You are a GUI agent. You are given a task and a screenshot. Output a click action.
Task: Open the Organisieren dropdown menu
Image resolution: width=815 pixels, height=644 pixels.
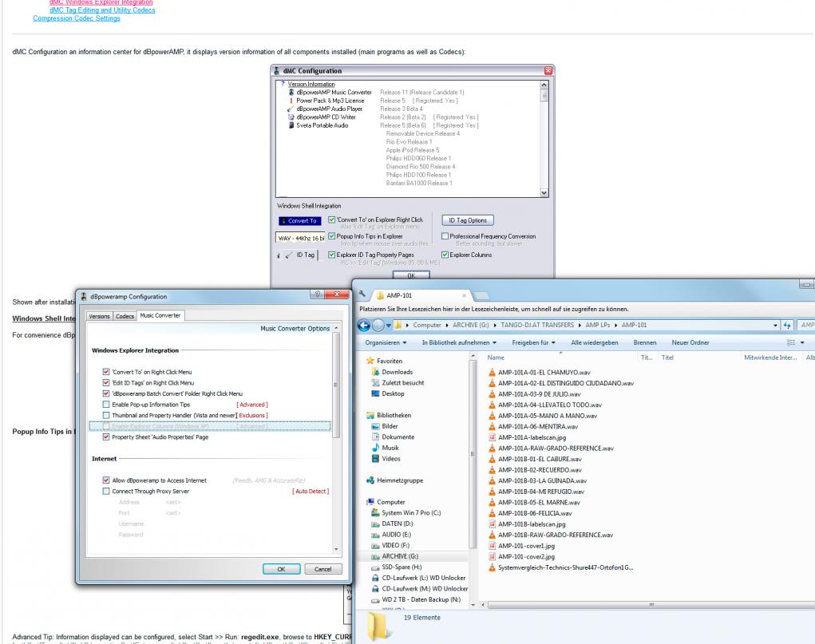[x=386, y=342]
